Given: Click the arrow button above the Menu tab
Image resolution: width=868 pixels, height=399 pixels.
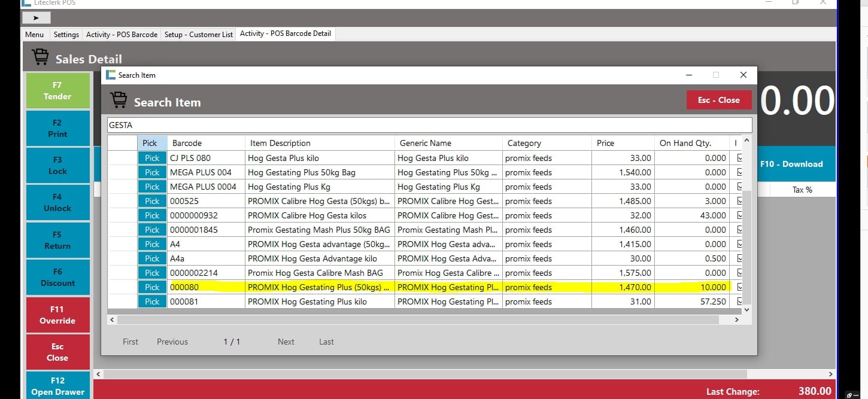Looking at the screenshot, I should tap(36, 18).
